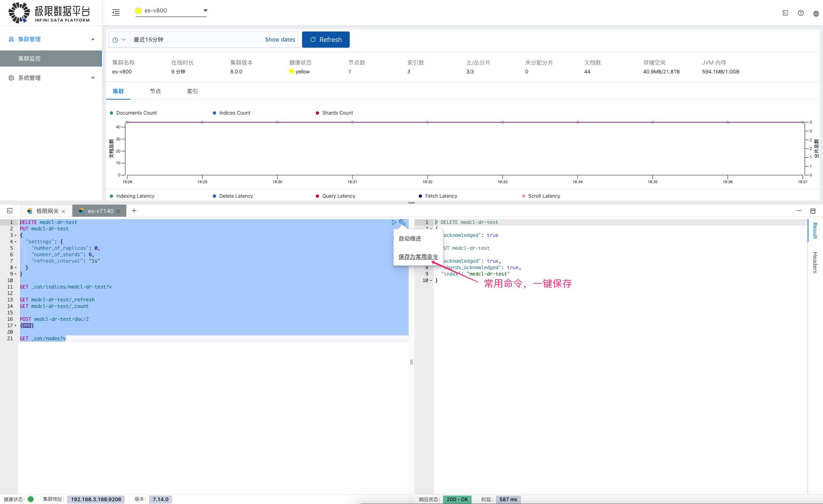
Task: Open the language globe icon
Action: point(816,13)
